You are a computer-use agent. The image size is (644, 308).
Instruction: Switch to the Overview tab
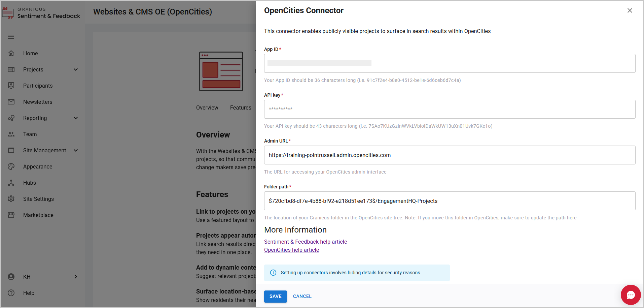coord(207,107)
